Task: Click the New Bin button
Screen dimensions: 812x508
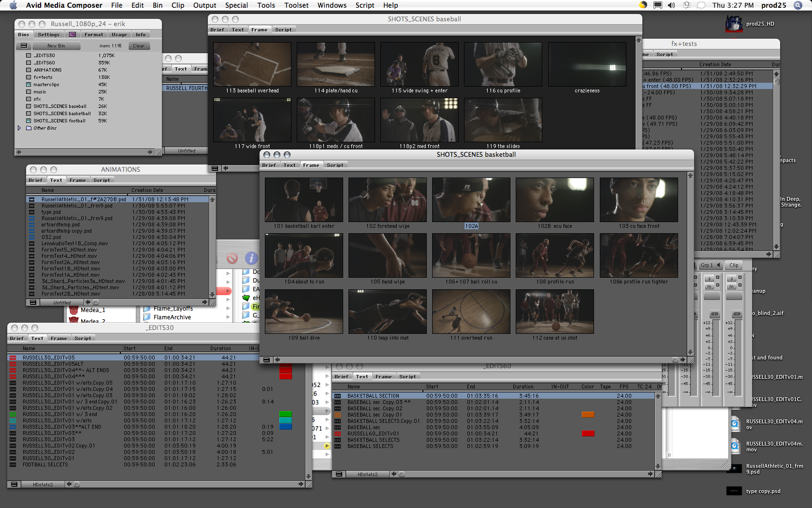Action: point(56,46)
